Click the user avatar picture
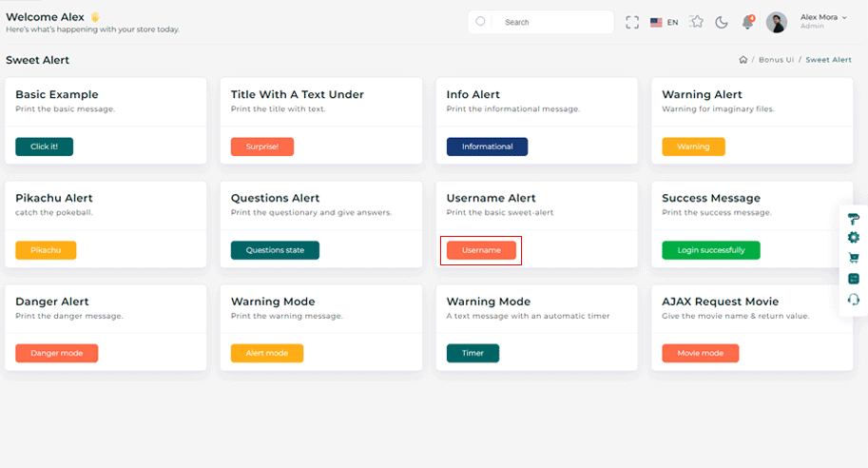 click(x=777, y=22)
